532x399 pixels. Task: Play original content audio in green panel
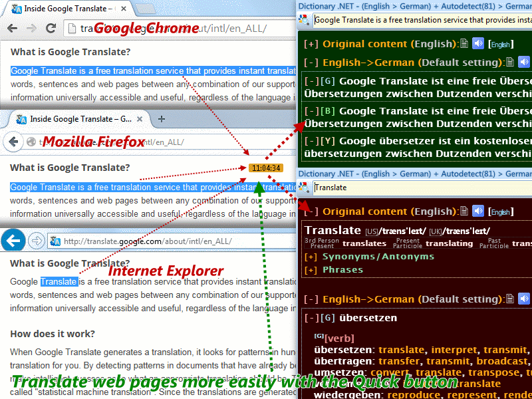tap(478, 43)
